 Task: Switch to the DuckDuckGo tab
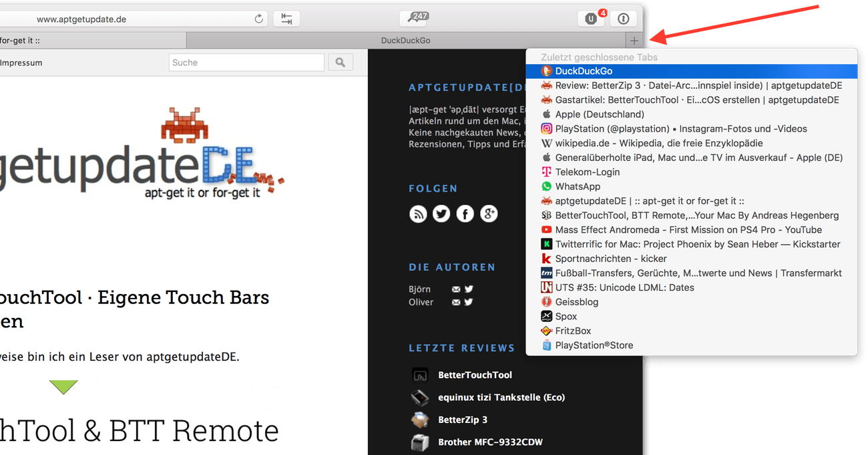[x=405, y=41]
